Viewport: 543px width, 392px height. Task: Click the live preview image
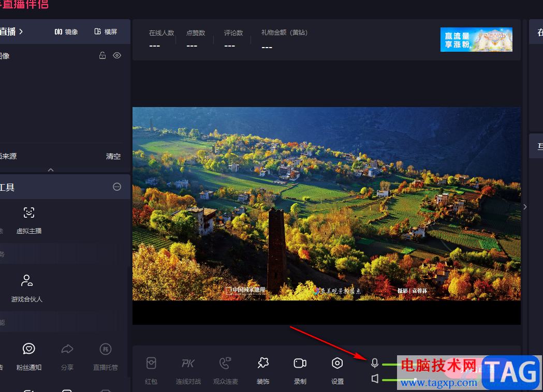click(x=327, y=203)
